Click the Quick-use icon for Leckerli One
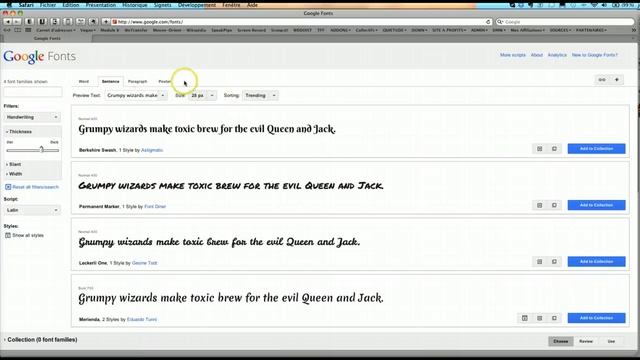 (x=540, y=261)
